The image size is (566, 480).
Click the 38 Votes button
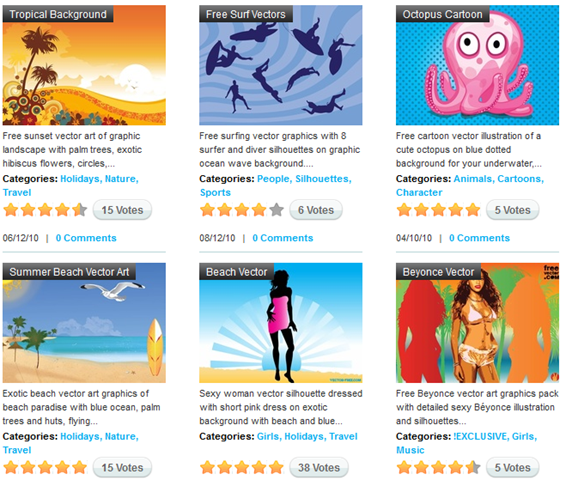pos(319,467)
